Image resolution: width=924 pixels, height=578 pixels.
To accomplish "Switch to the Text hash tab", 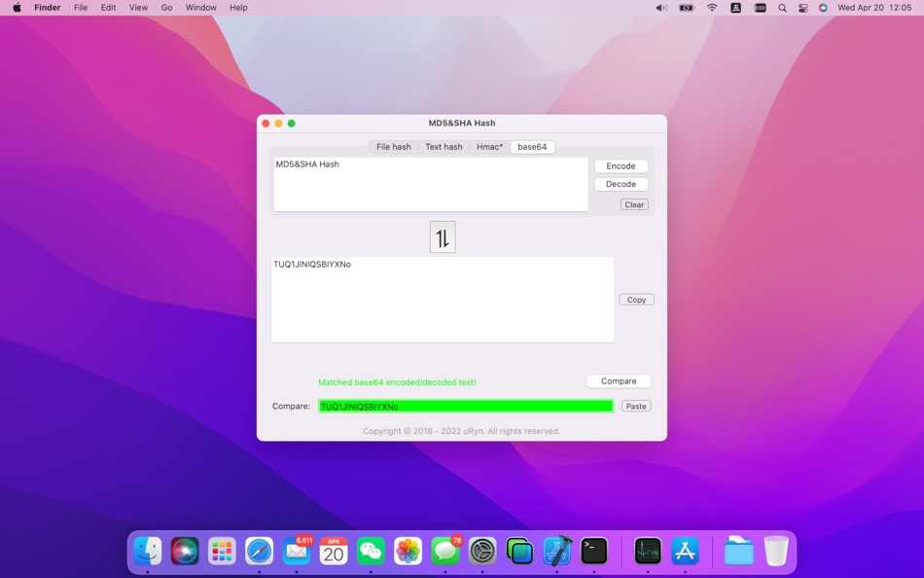I will point(444,147).
